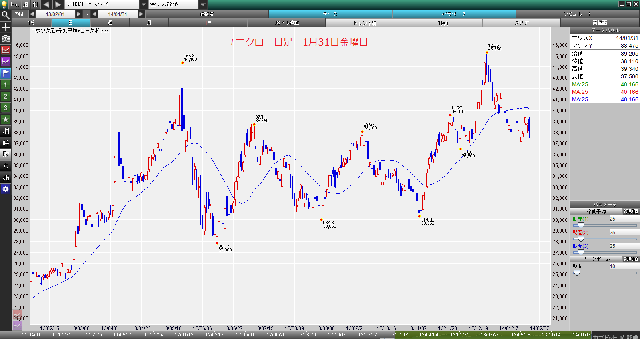Select the purple line chart icon
This screenshot has height=346, width=644.
point(6,62)
